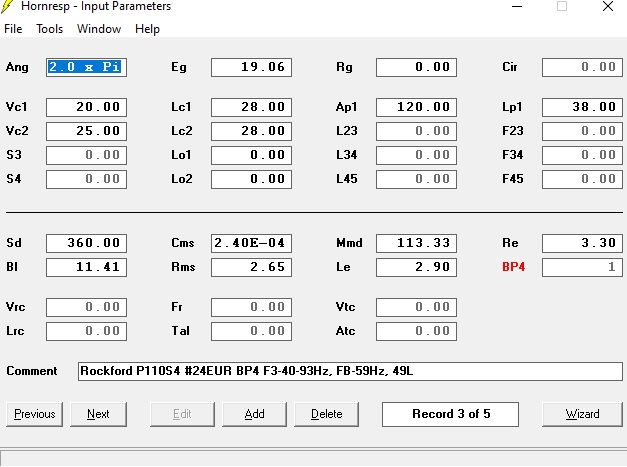Click the Tal input field

pos(252,331)
